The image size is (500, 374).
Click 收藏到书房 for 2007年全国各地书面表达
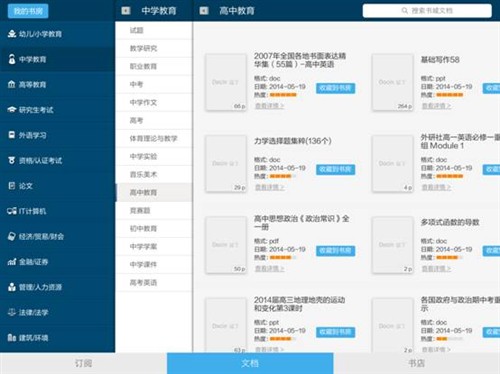(x=335, y=88)
